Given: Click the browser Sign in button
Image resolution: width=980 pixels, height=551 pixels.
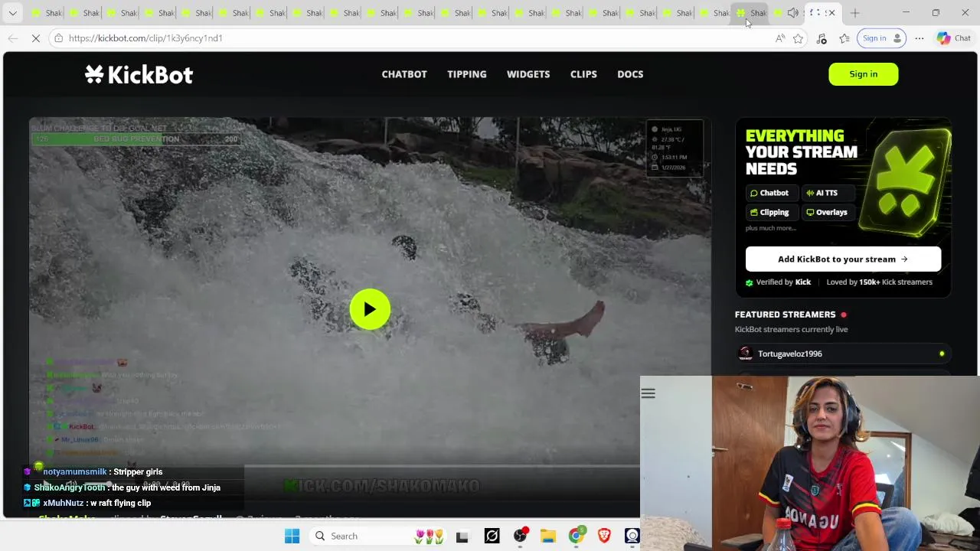Looking at the screenshot, I should 882,38.
